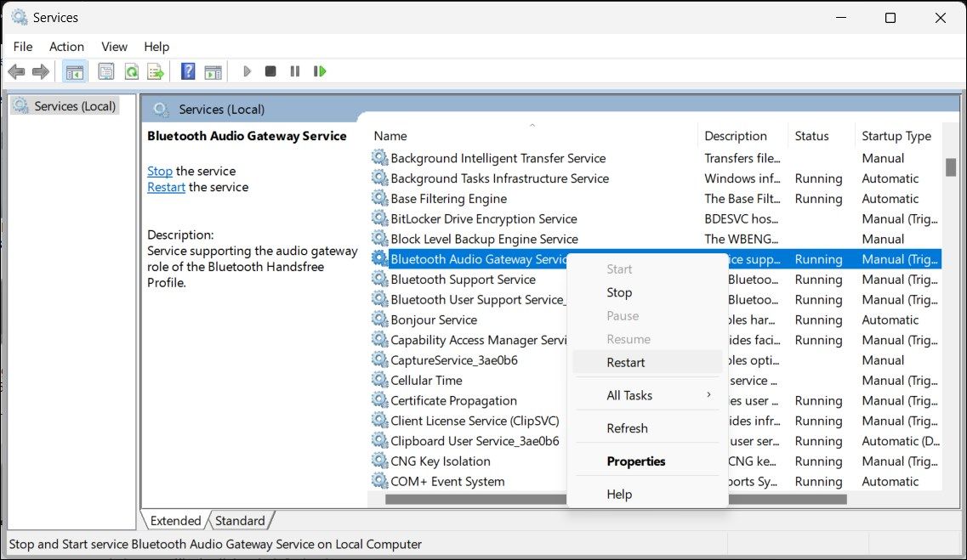This screenshot has height=560, width=967.
Task: Sort by the Startup Type column header
Action: point(896,135)
